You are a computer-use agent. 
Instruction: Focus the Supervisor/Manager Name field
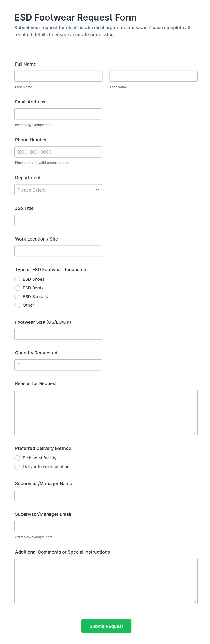(58, 495)
